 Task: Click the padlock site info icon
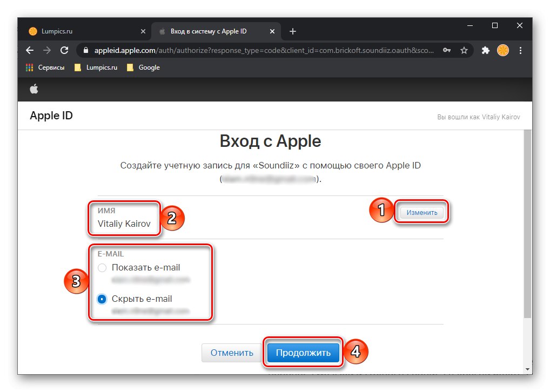[x=85, y=51]
